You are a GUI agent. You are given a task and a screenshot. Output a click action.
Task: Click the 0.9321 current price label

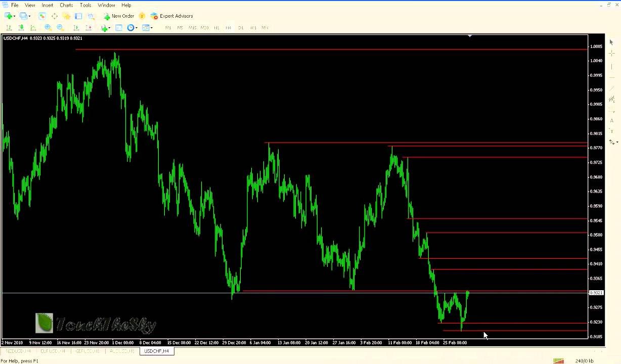click(x=596, y=293)
